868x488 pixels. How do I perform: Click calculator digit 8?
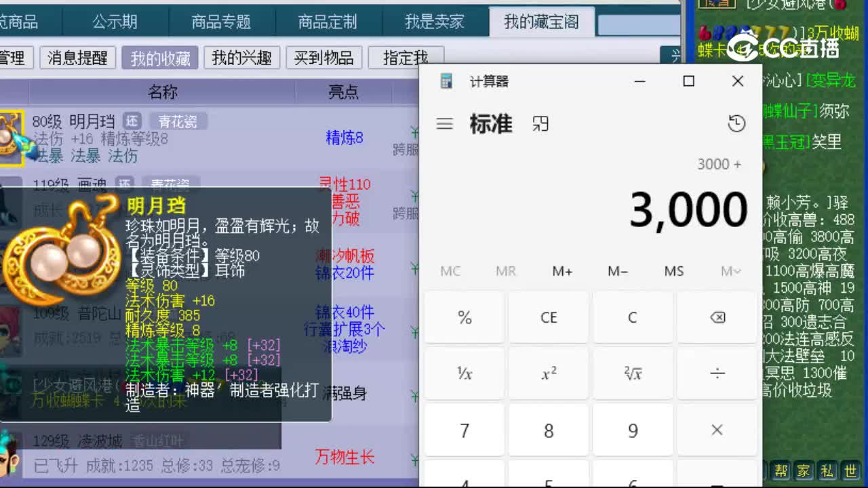coord(549,430)
